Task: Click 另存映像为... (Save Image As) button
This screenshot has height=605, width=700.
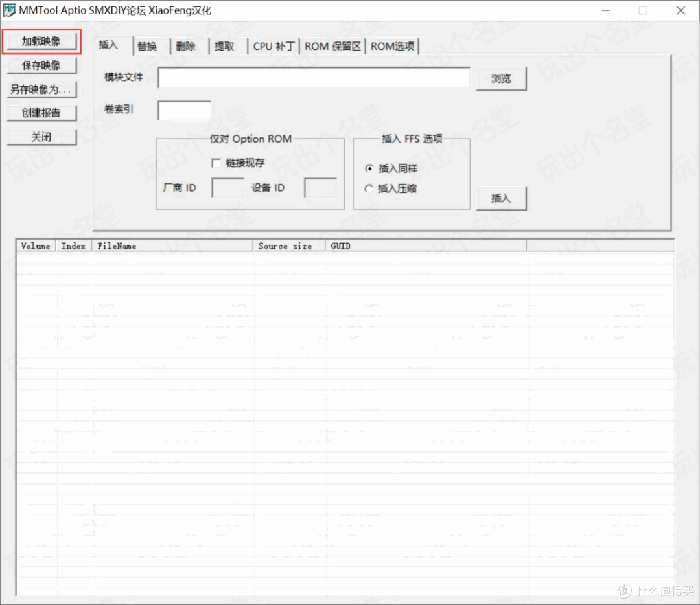Action: point(41,89)
